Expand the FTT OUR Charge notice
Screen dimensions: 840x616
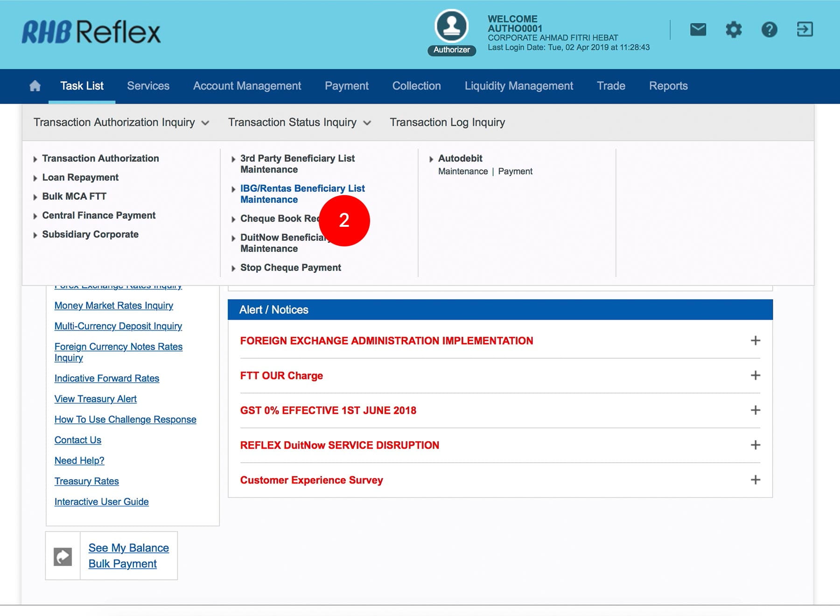coord(755,376)
